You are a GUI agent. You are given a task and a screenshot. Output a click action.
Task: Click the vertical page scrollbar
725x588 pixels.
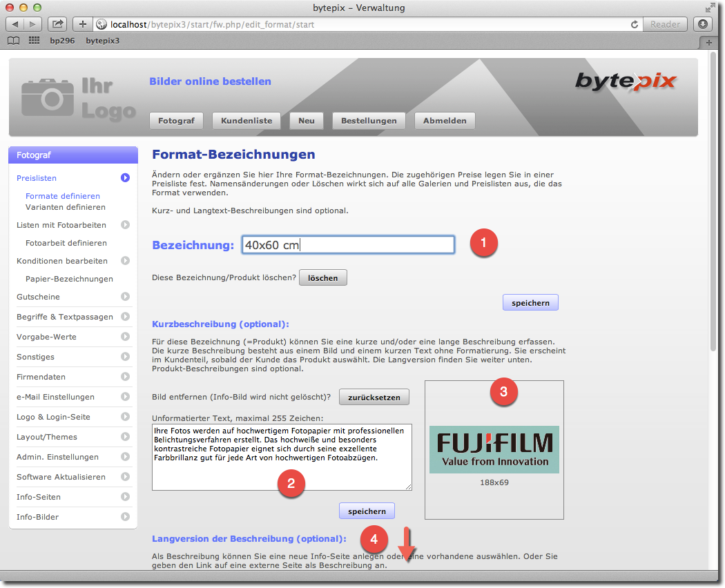point(713,202)
